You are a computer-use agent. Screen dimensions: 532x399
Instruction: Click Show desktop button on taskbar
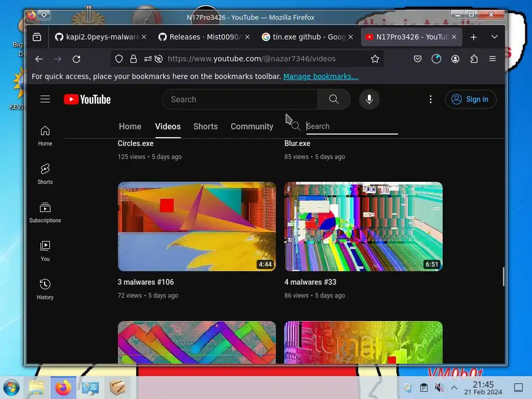coord(518,388)
